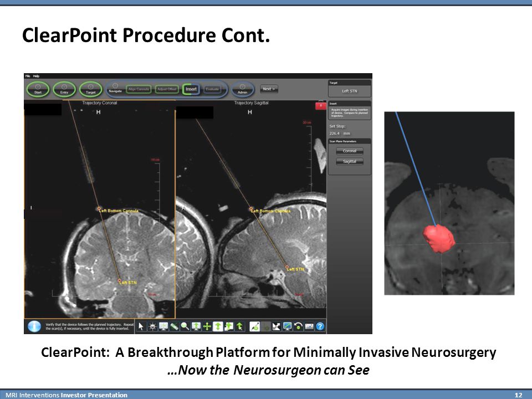The height and width of the screenshot is (399, 532).
Task: Click the blue info icon in status bar
Action: click(34, 326)
